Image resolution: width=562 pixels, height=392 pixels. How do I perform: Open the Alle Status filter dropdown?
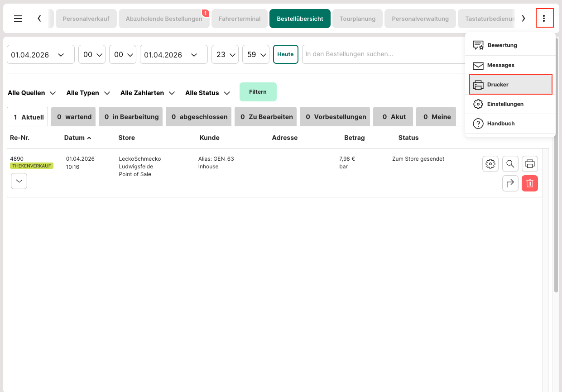[207, 93]
